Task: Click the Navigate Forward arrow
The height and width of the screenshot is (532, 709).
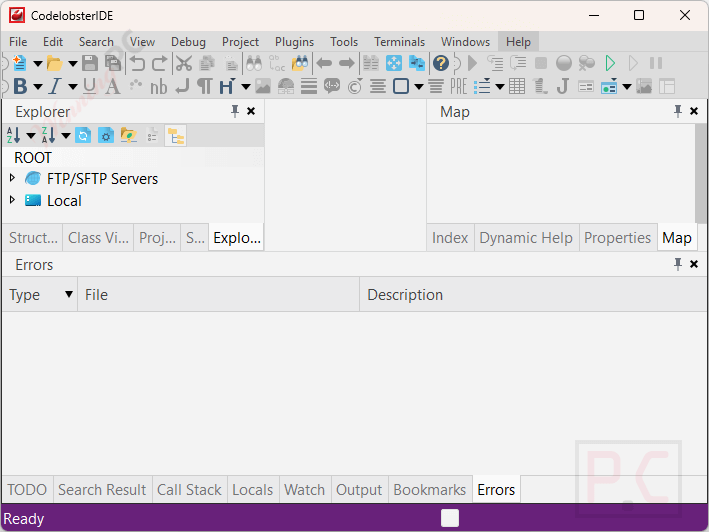Action: tap(347, 63)
